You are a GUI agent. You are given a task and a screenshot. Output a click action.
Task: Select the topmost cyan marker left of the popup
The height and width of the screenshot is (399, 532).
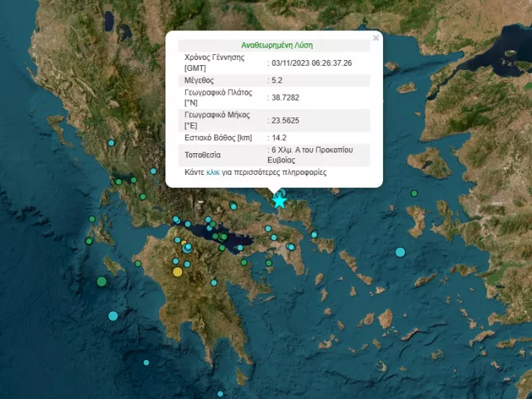tap(111, 143)
